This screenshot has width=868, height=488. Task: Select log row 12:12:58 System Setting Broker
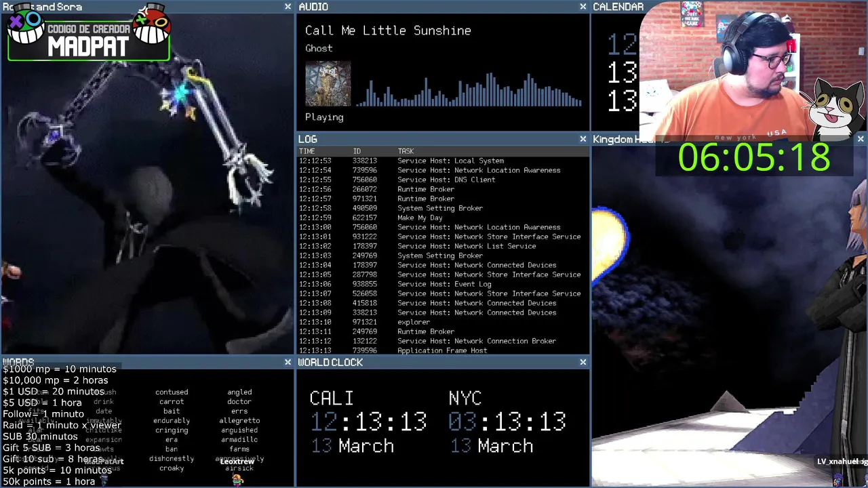(443, 208)
